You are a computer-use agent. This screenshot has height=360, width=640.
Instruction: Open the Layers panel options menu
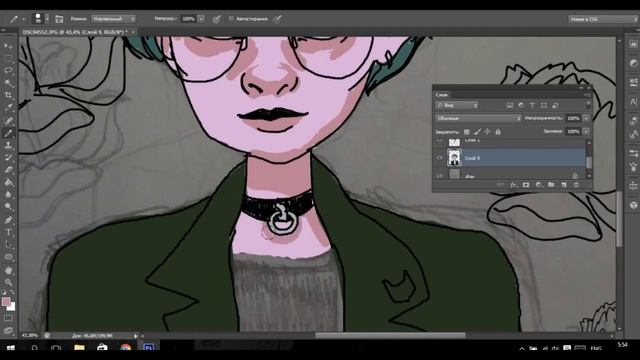(x=586, y=95)
